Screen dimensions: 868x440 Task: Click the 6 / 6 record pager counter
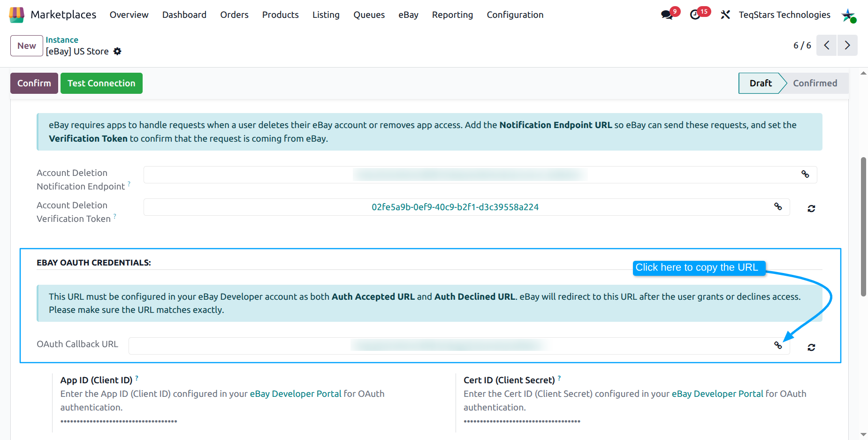(x=802, y=46)
